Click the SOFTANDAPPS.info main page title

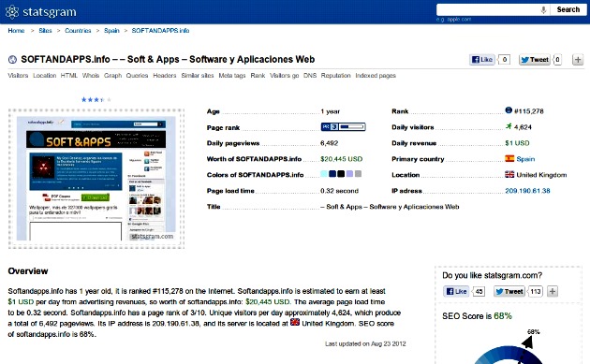coord(168,59)
